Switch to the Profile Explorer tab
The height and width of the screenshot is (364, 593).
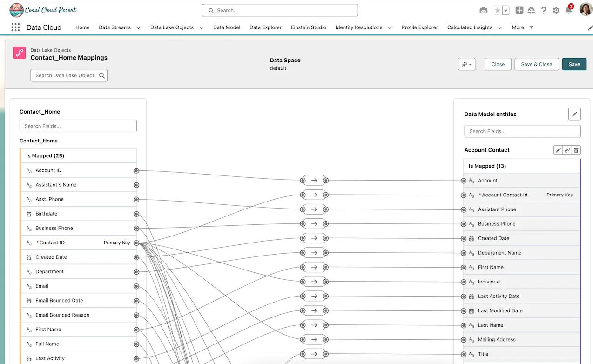click(x=419, y=27)
